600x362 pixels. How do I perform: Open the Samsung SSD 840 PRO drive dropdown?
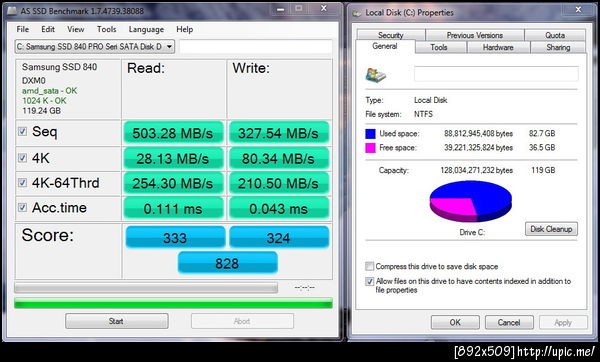pos(95,47)
